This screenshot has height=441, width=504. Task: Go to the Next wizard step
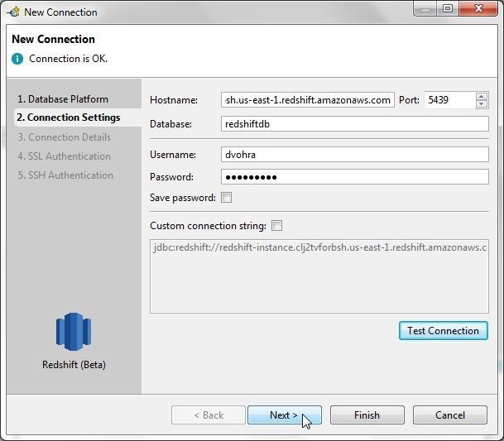click(285, 415)
